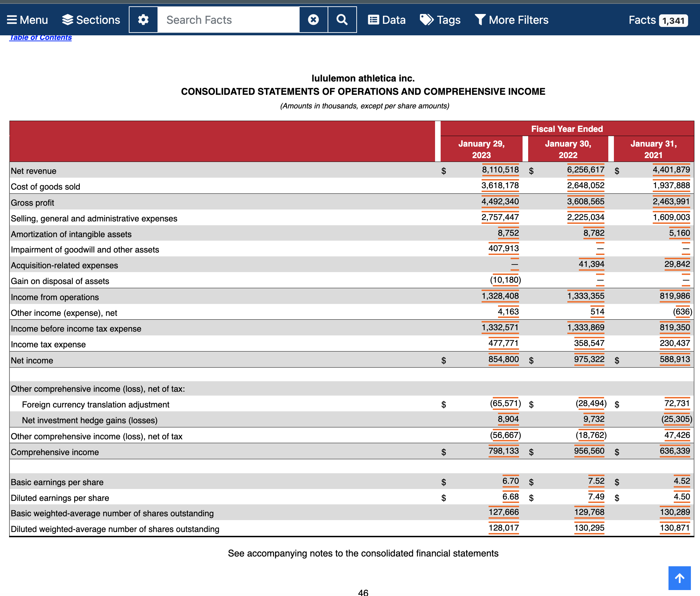
Task: Open the Sections panel
Action: pyautogui.click(x=91, y=20)
